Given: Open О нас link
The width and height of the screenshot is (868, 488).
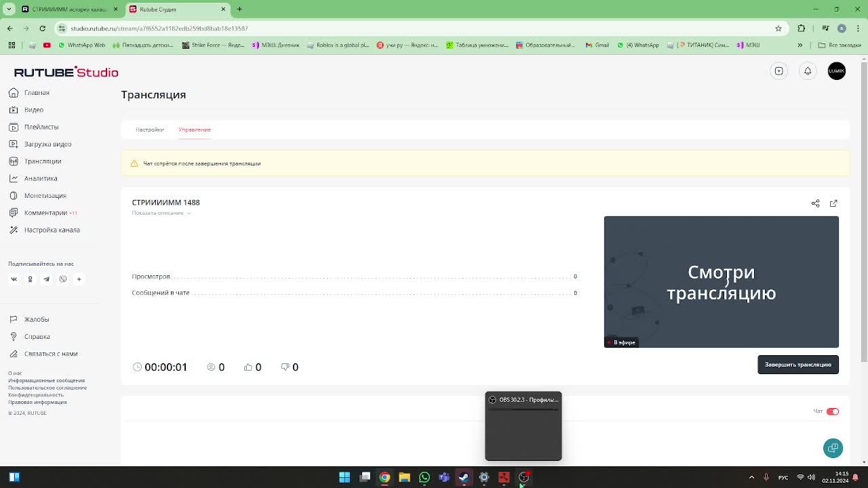Looking at the screenshot, I should click(15, 373).
